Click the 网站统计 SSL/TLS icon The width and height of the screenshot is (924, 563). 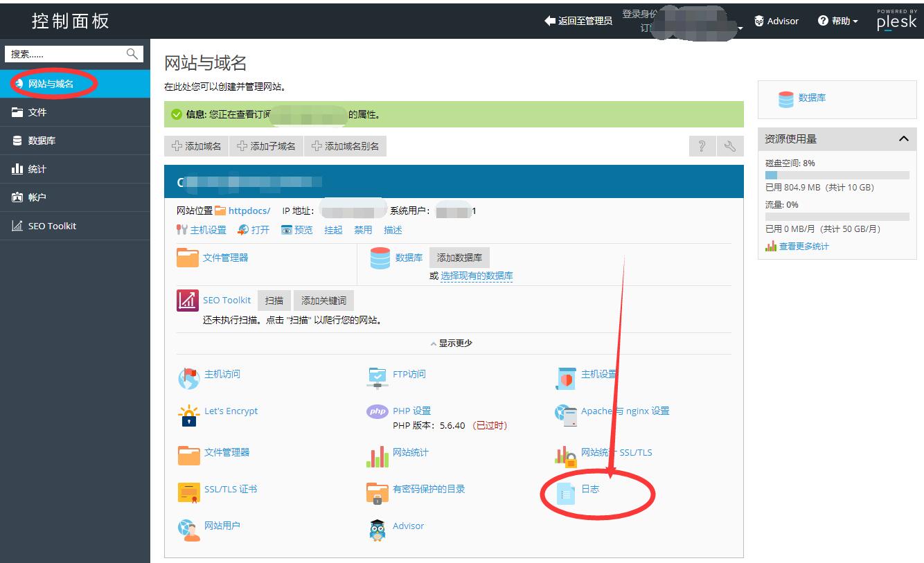565,456
